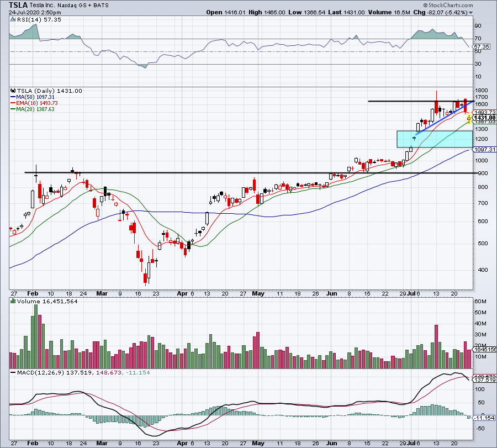Click the 1493.73 price tag on right axis
Image resolution: width=497 pixels, height=448 pixels.
click(x=484, y=112)
